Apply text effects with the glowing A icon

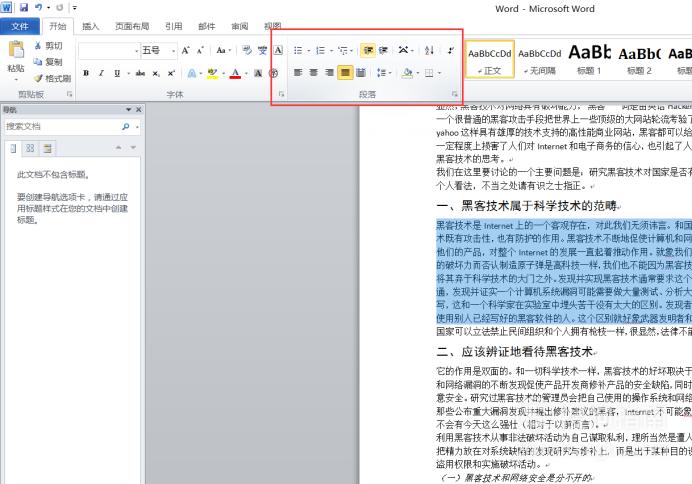[192, 73]
